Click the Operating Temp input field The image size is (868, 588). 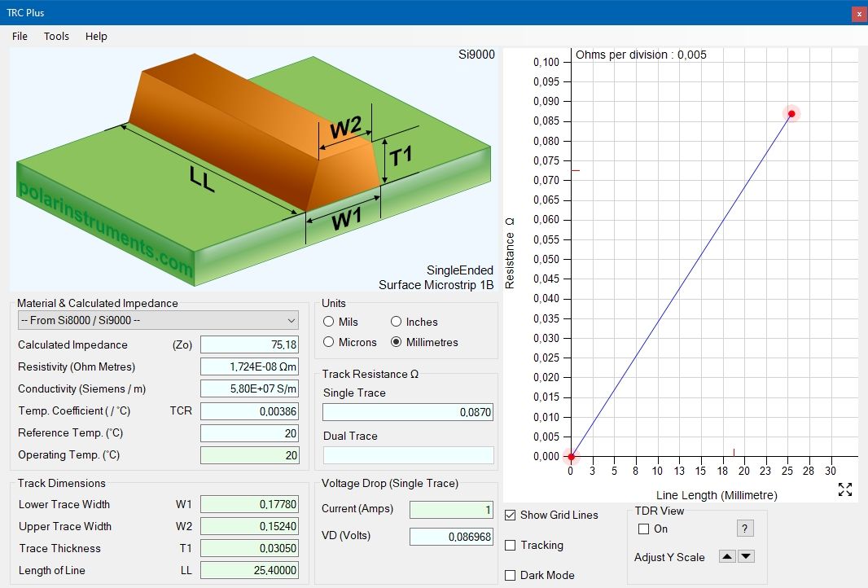[250, 455]
